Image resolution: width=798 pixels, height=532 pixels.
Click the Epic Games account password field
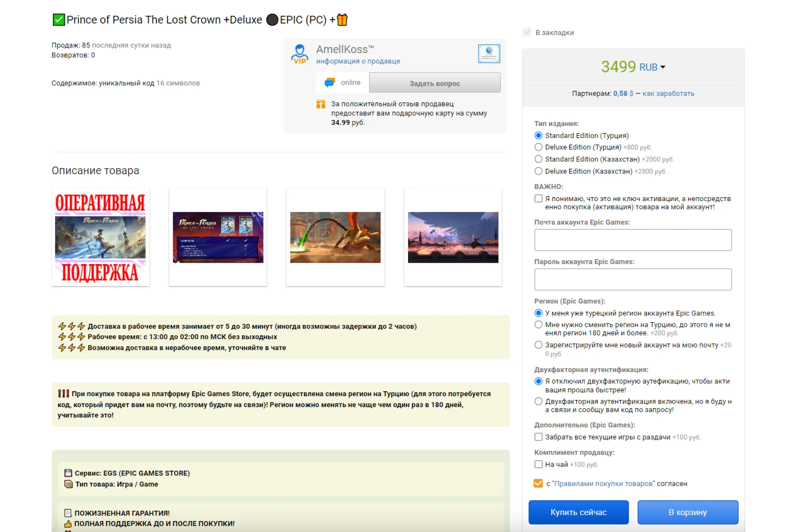633,279
